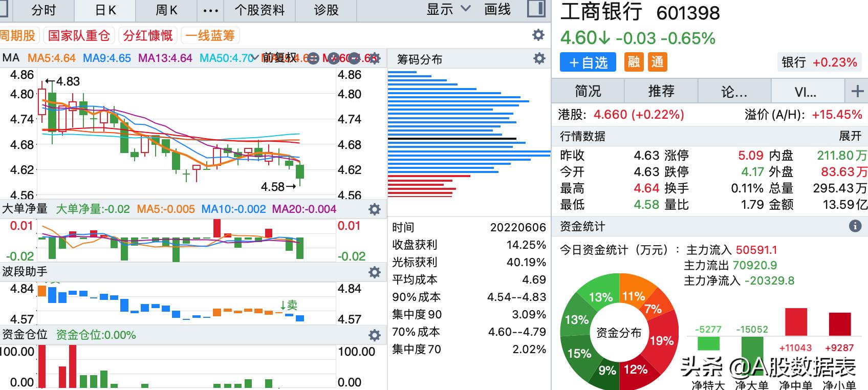Click the 大单净量:-0.02 value
868x390 pixels.
[x=93, y=209]
